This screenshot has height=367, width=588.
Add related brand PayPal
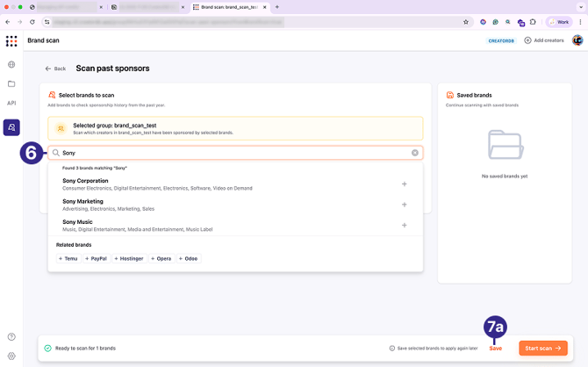coord(96,259)
